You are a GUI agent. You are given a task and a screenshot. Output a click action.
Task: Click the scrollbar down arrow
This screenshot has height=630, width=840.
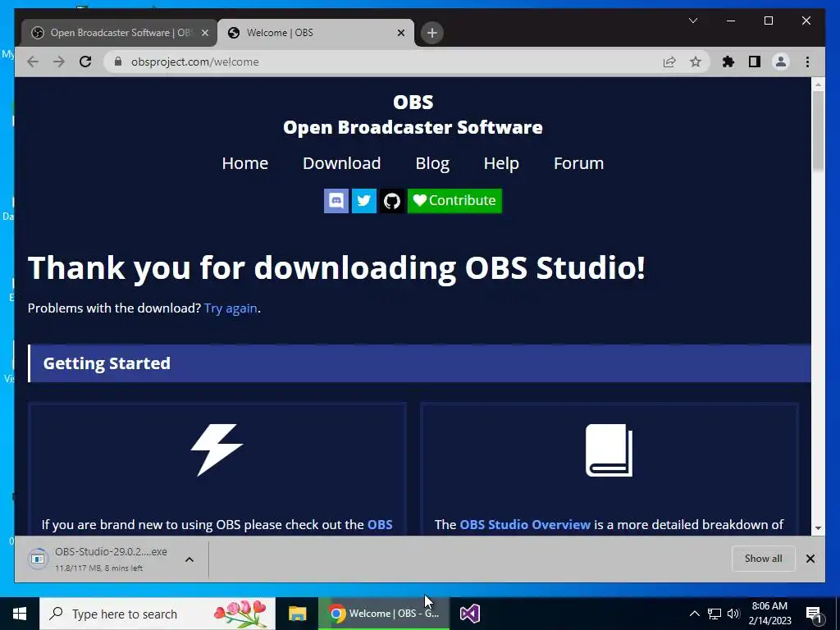click(818, 527)
